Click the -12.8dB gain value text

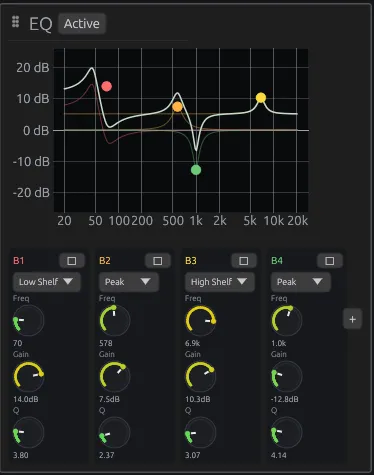pyautogui.click(x=285, y=399)
